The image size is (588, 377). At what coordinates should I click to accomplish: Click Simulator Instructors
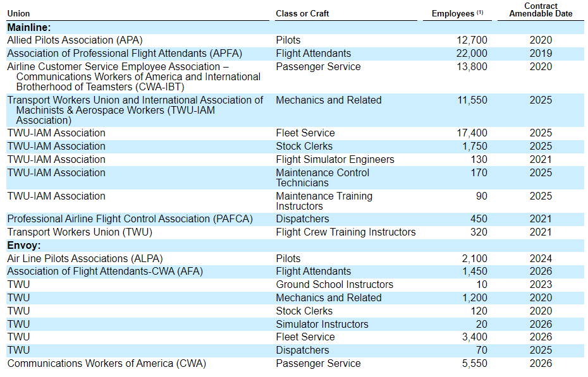[322, 324]
